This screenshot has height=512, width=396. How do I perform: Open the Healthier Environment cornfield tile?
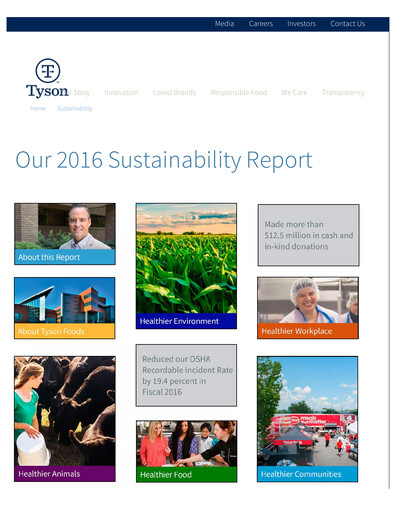[186, 266]
